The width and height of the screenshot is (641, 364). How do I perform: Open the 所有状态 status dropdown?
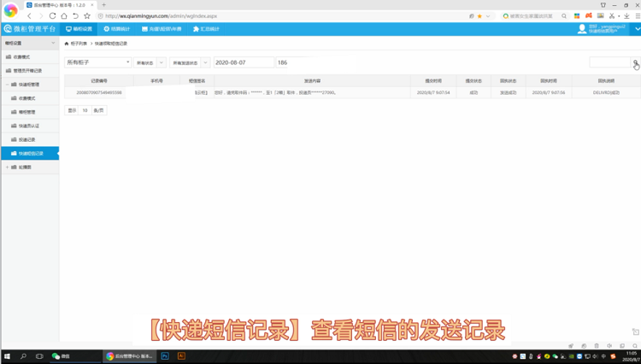pyautogui.click(x=150, y=62)
